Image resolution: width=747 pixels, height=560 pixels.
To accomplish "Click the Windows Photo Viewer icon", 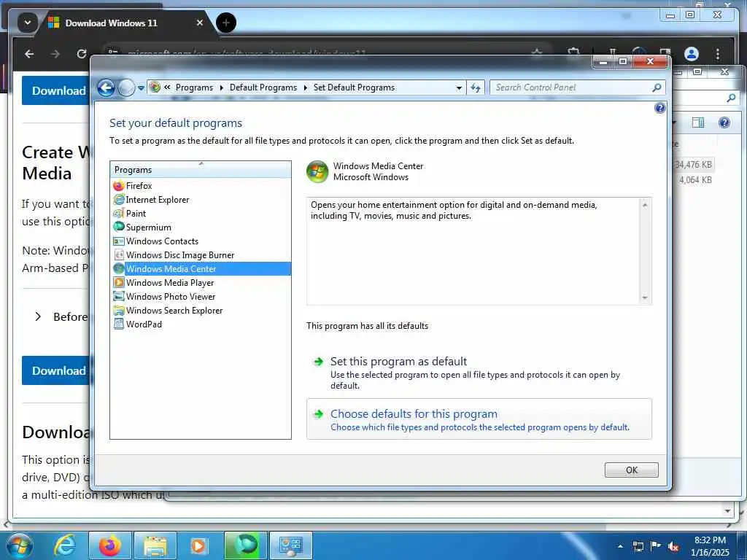I will [119, 296].
